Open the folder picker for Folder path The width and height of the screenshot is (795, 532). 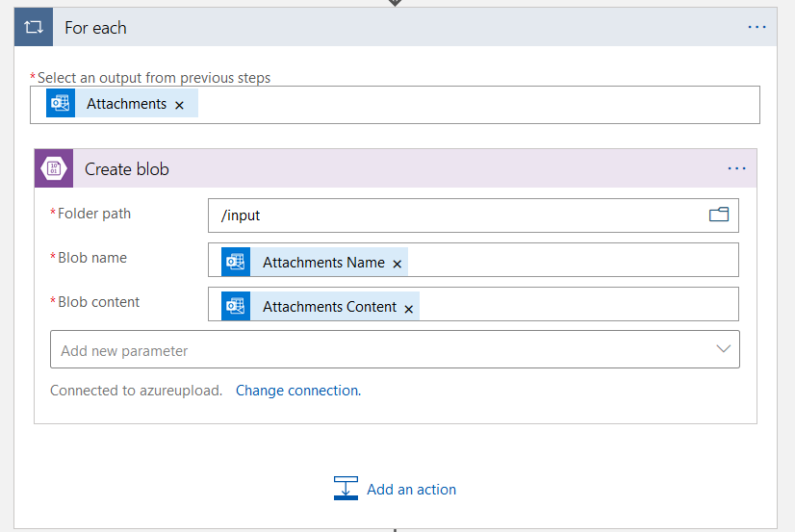click(719, 215)
